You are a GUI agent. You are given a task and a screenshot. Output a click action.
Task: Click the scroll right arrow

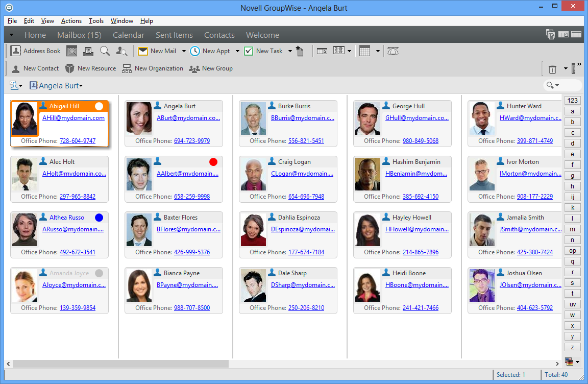[557, 364]
